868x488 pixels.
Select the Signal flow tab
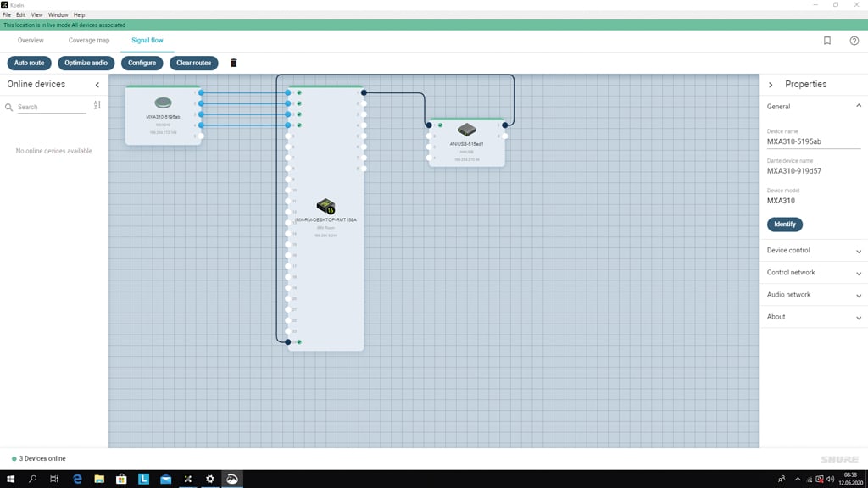(x=147, y=41)
